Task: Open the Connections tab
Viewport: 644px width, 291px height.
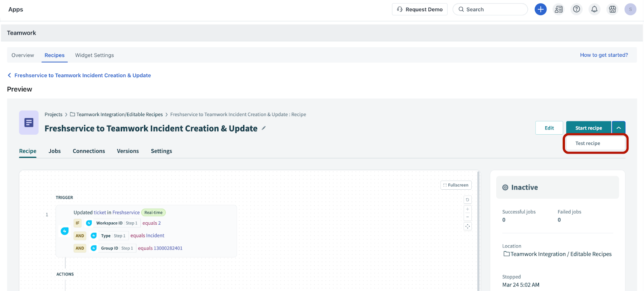Action: pos(89,151)
